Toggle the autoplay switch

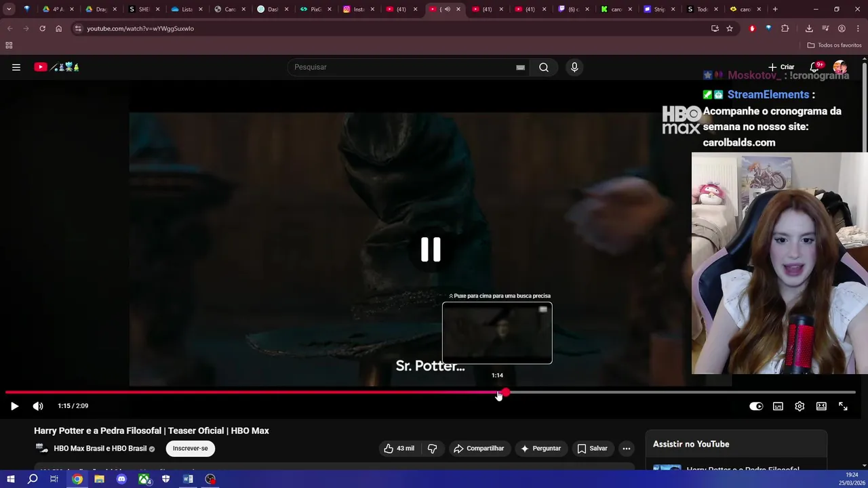pos(756,406)
